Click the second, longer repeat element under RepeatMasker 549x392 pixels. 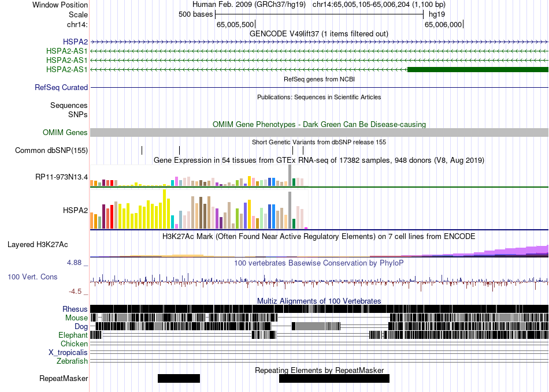click(335, 378)
